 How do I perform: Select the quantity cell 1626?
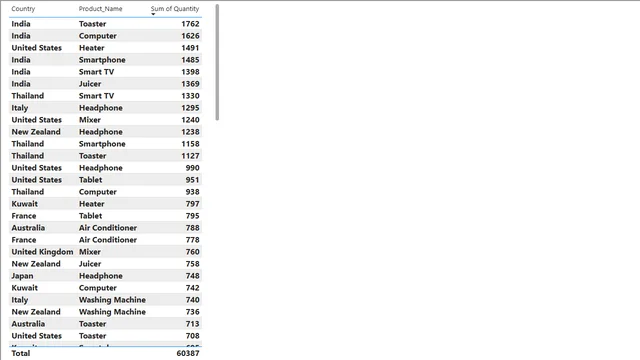pyautogui.click(x=190, y=36)
